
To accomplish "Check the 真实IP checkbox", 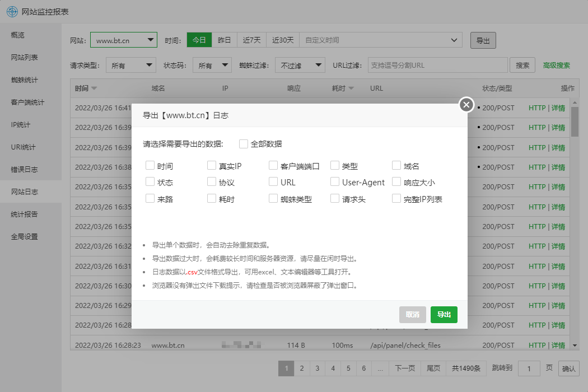I will [x=212, y=165].
